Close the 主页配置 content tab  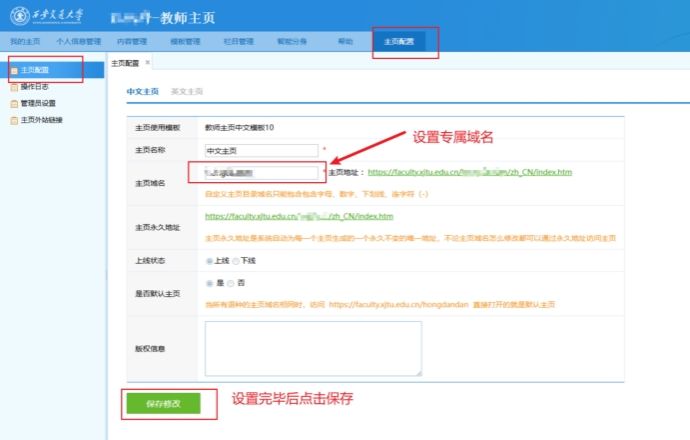148,62
